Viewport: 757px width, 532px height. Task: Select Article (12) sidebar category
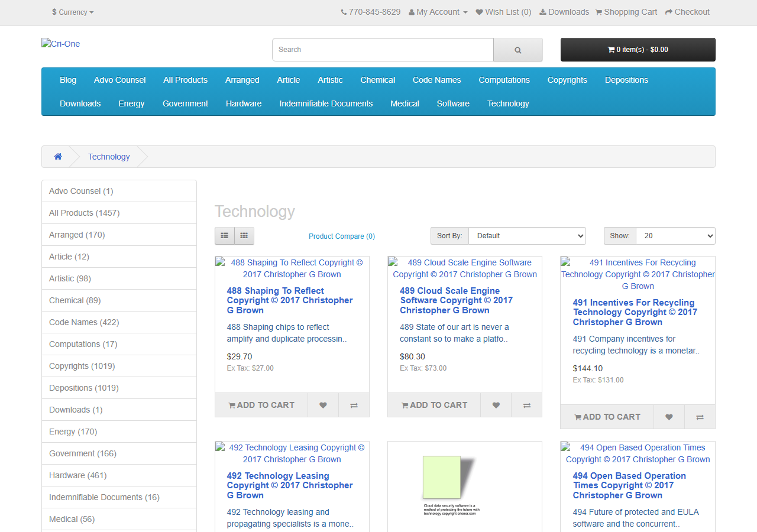point(119,257)
